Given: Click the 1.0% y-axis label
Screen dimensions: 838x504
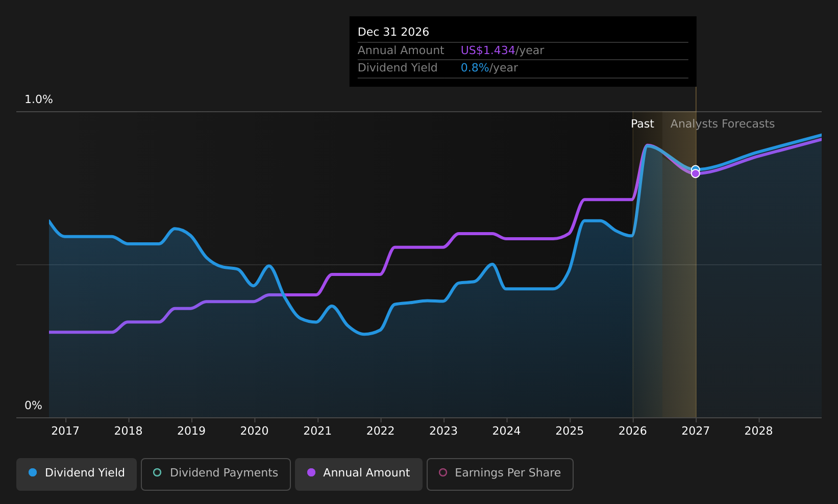Looking at the screenshot, I should pyautogui.click(x=39, y=99).
